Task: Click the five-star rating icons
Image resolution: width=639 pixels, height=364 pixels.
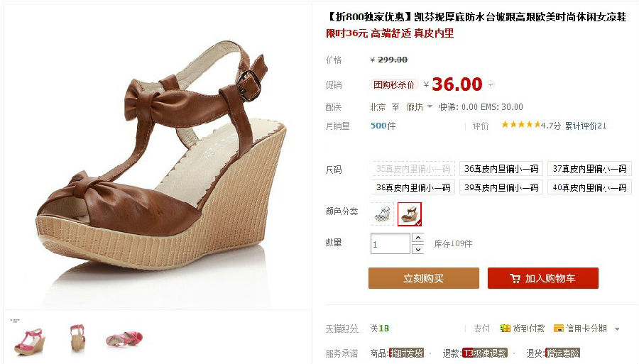Action: pyautogui.click(x=521, y=125)
